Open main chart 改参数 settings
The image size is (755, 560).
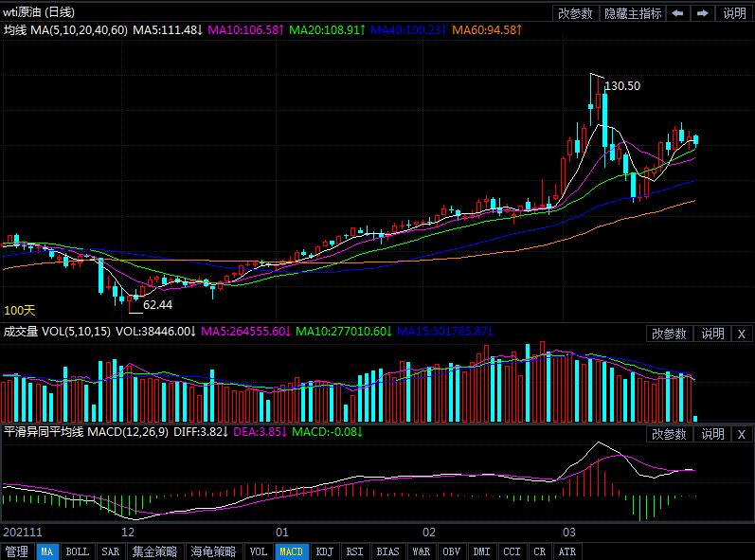[x=575, y=13]
